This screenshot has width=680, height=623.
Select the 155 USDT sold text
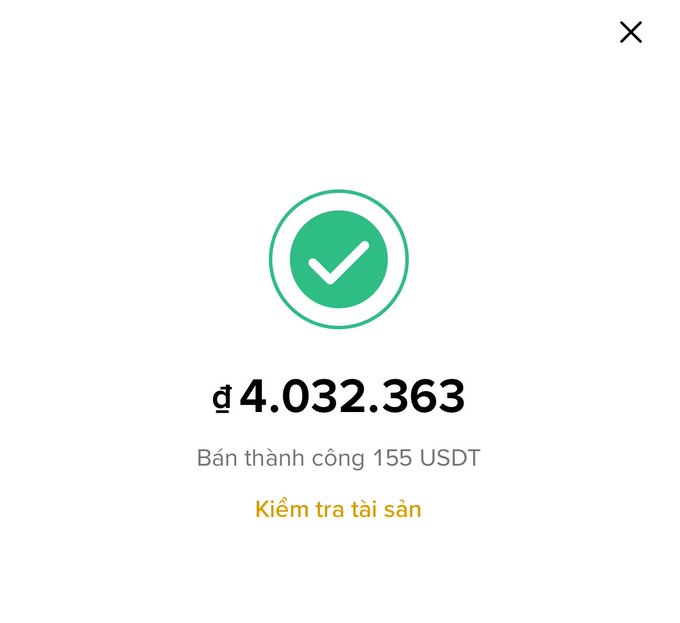(x=426, y=458)
